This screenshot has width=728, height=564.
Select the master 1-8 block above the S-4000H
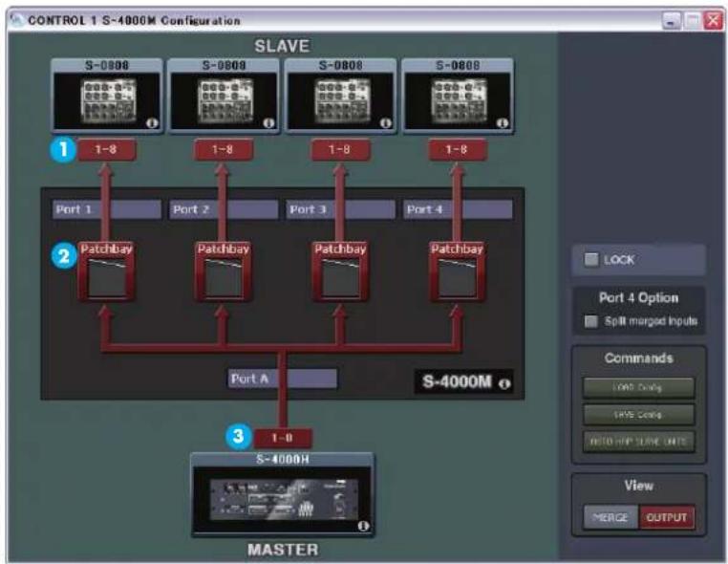pos(283,438)
